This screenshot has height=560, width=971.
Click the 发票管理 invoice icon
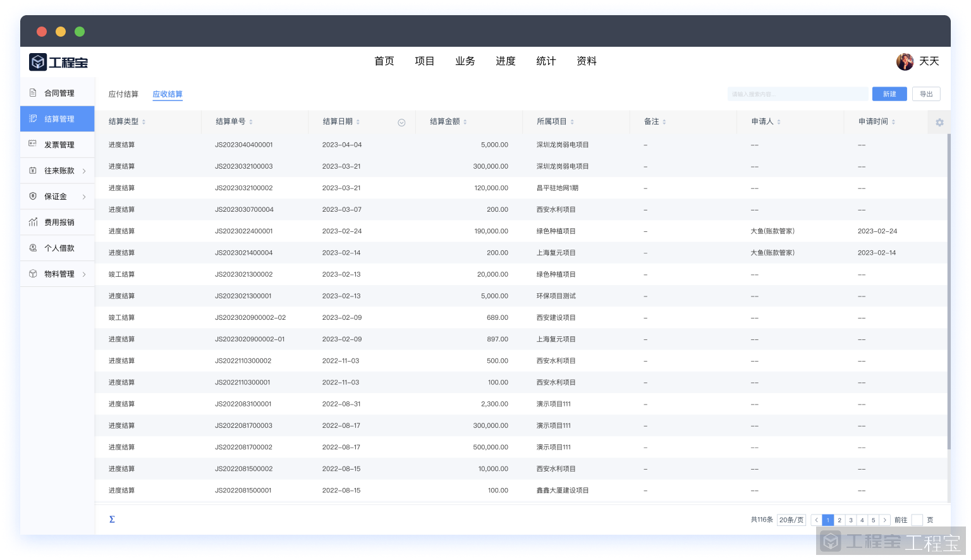(33, 144)
